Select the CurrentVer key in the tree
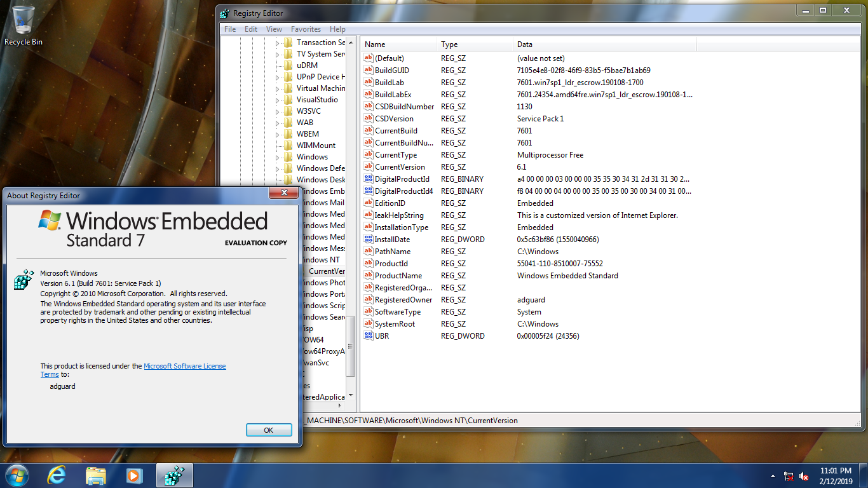The height and width of the screenshot is (488, 868). click(x=326, y=271)
